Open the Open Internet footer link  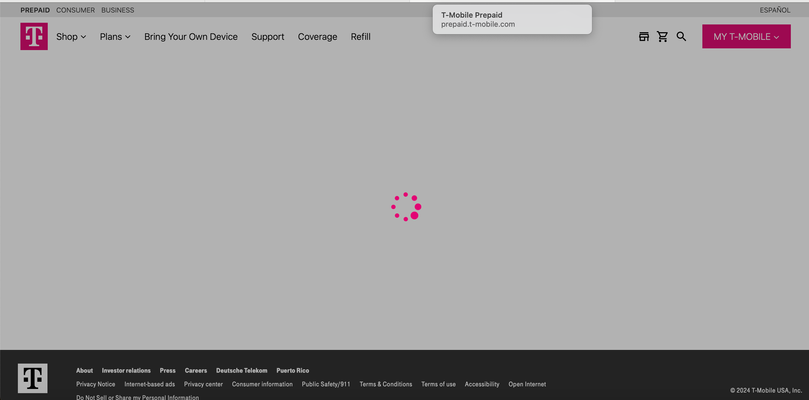pos(527,384)
